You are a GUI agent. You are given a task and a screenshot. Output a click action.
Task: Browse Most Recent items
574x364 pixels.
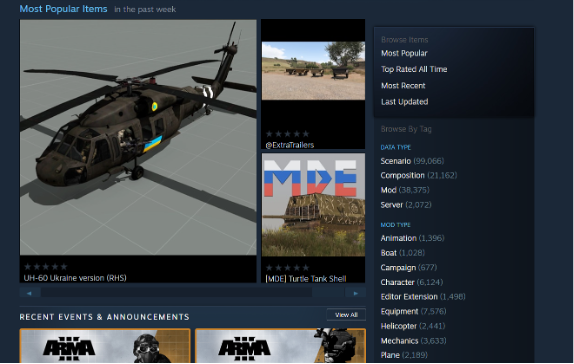click(x=403, y=86)
